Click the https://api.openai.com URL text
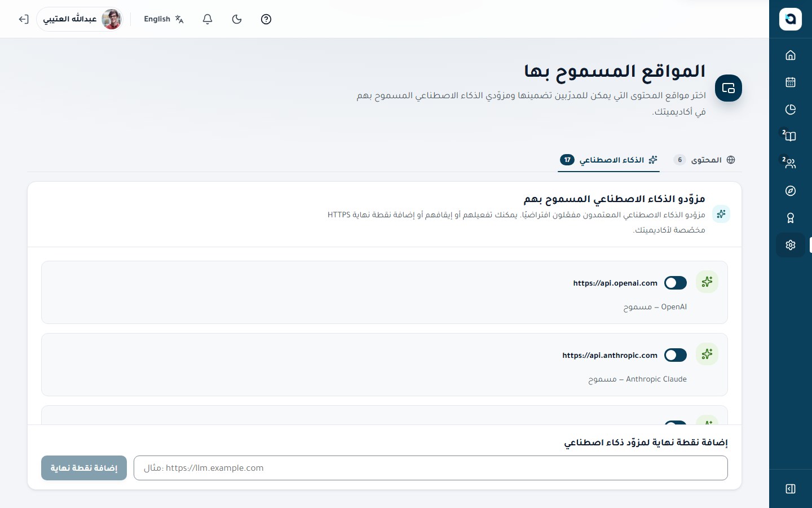812x508 pixels. [615, 283]
